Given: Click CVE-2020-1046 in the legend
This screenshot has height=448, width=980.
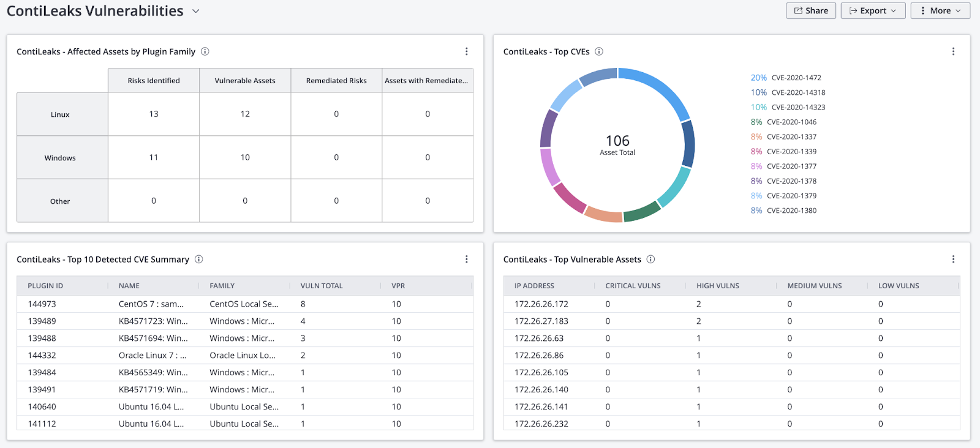Looking at the screenshot, I should (784, 122).
